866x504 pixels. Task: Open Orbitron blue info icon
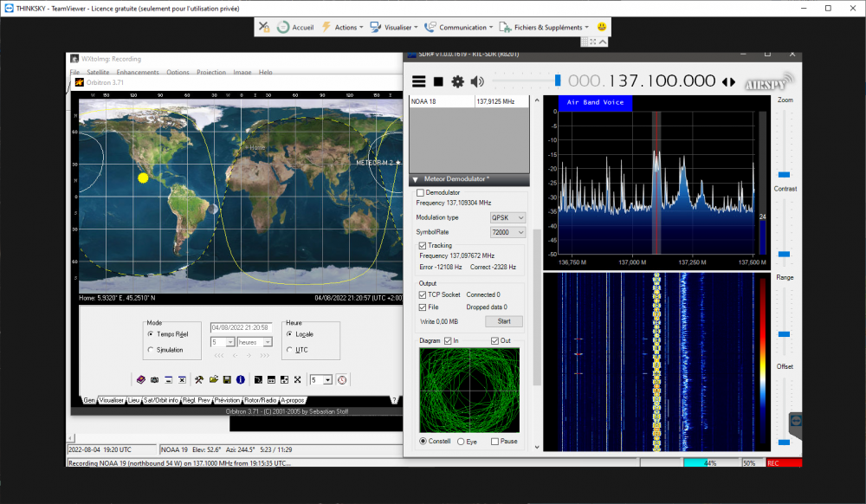(240, 380)
